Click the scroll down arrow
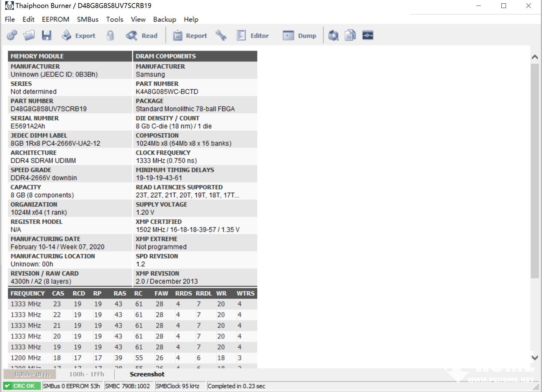 (535, 358)
